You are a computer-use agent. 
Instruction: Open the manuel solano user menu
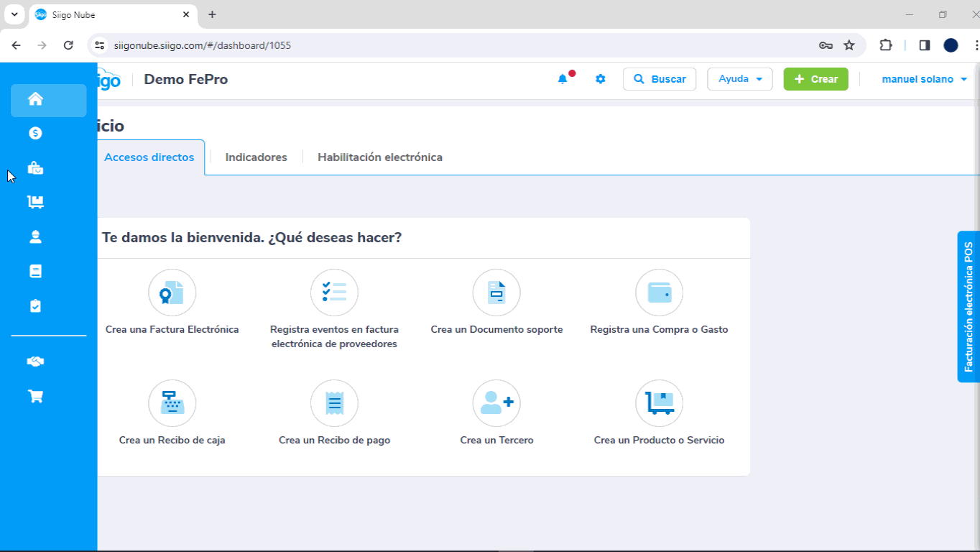[925, 79]
